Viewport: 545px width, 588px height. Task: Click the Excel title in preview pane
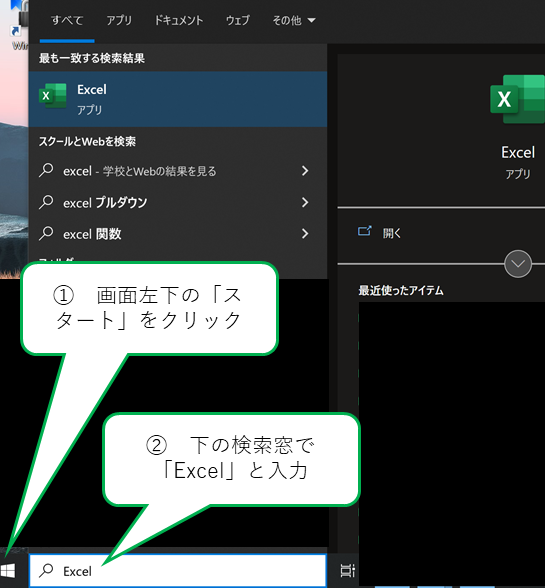click(x=518, y=152)
